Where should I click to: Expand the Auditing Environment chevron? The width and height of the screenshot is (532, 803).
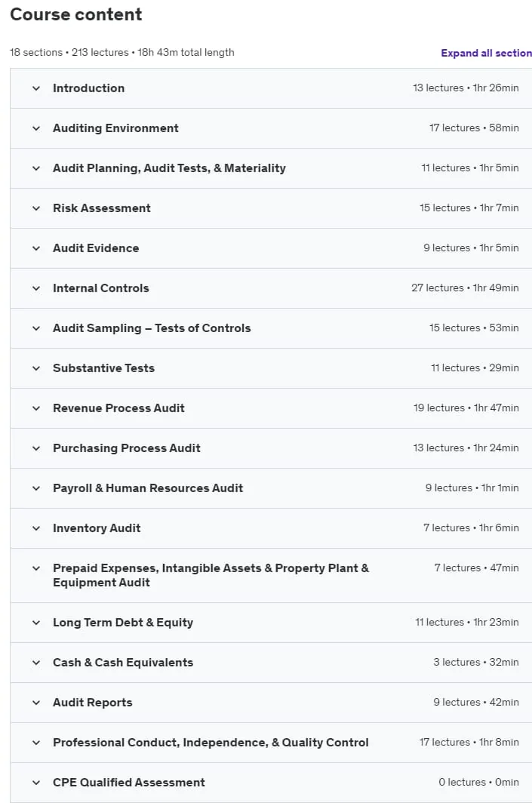click(36, 128)
